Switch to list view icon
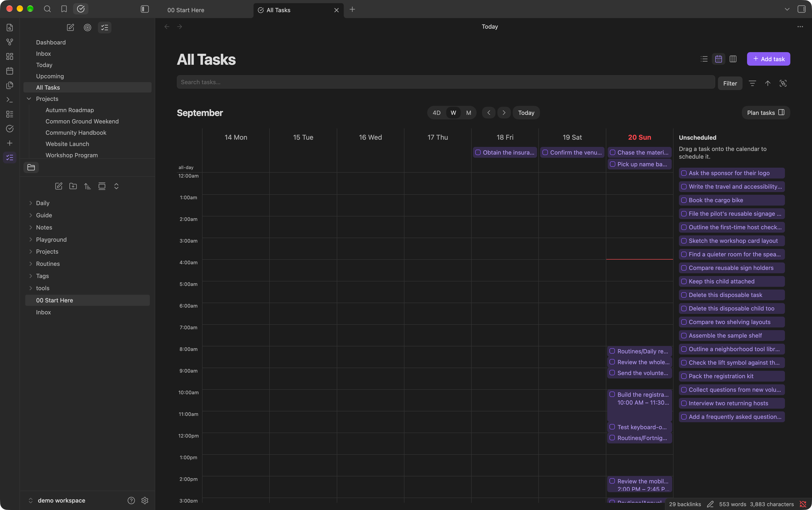This screenshot has width=812, height=510. point(704,59)
